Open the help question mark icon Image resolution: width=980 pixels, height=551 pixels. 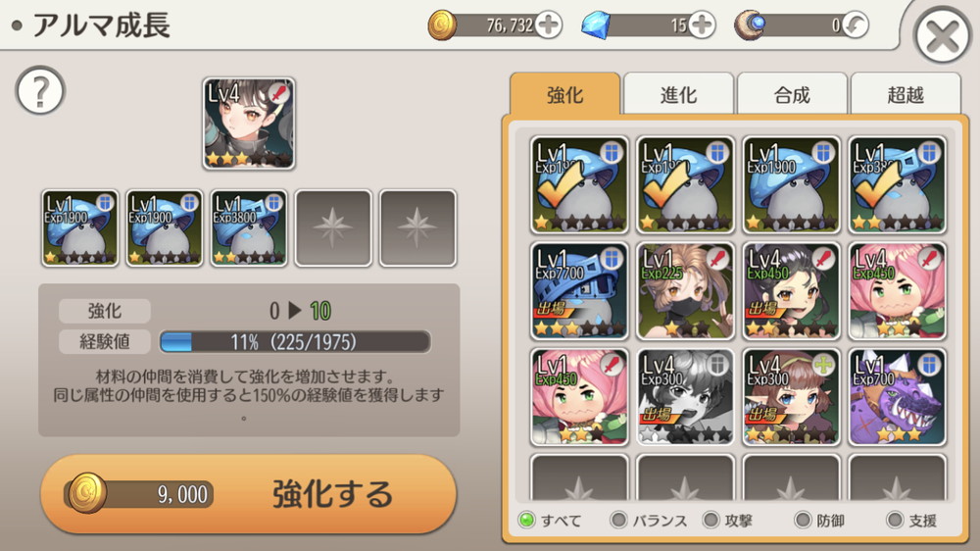tap(40, 91)
